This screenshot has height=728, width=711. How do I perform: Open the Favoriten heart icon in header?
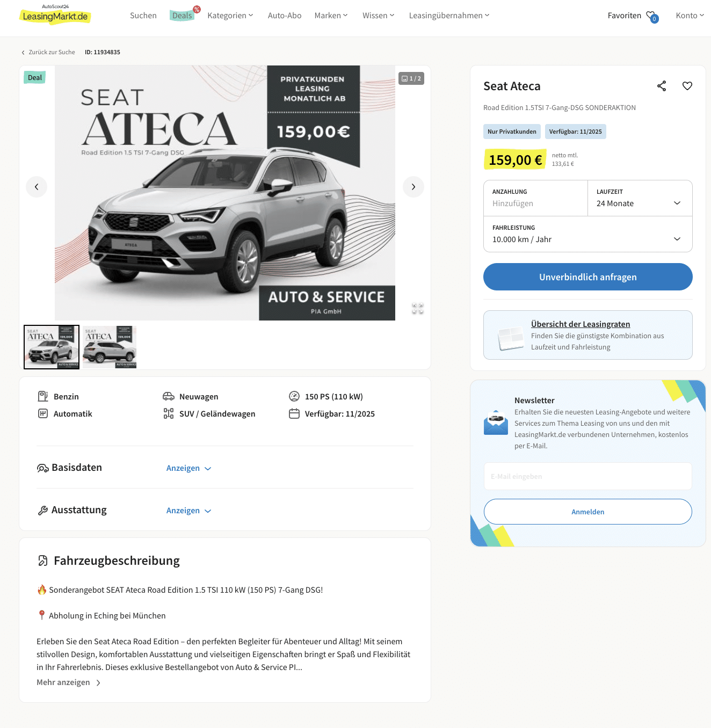coord(652,16)
